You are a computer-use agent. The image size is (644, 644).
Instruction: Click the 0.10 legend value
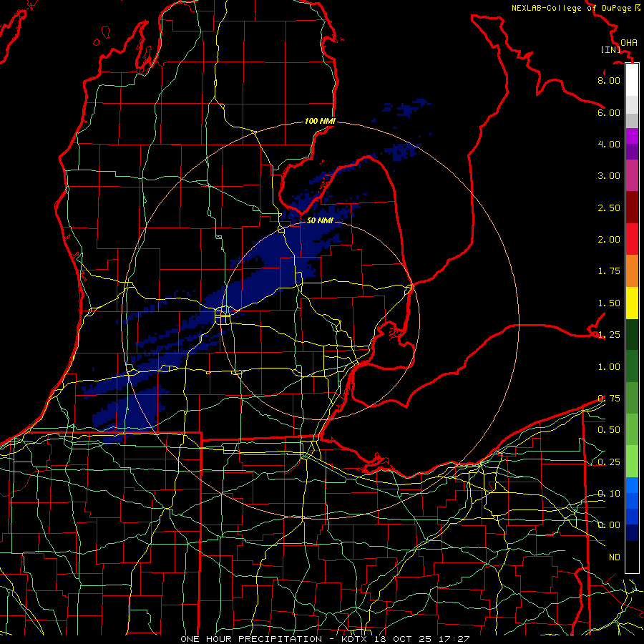point(608,494)
